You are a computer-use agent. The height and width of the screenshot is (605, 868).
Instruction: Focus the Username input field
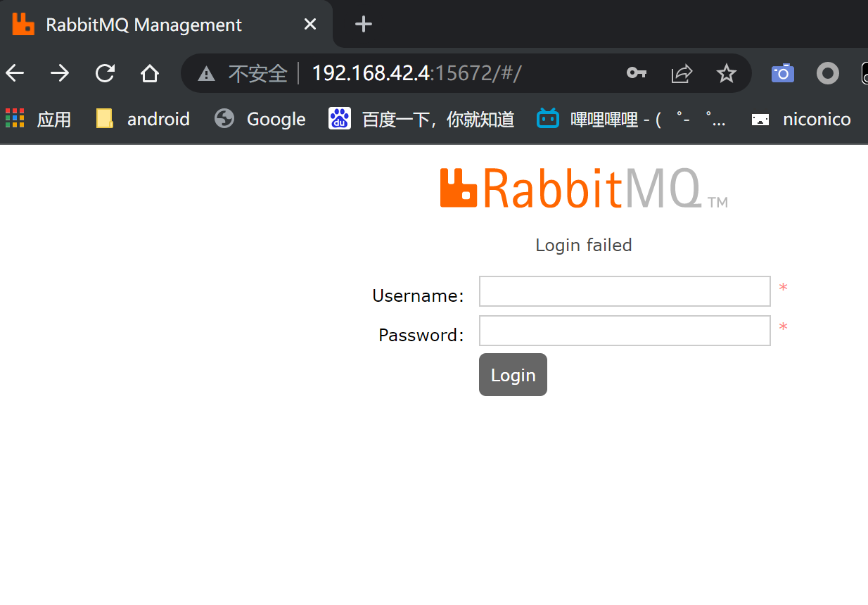point(625,291)
